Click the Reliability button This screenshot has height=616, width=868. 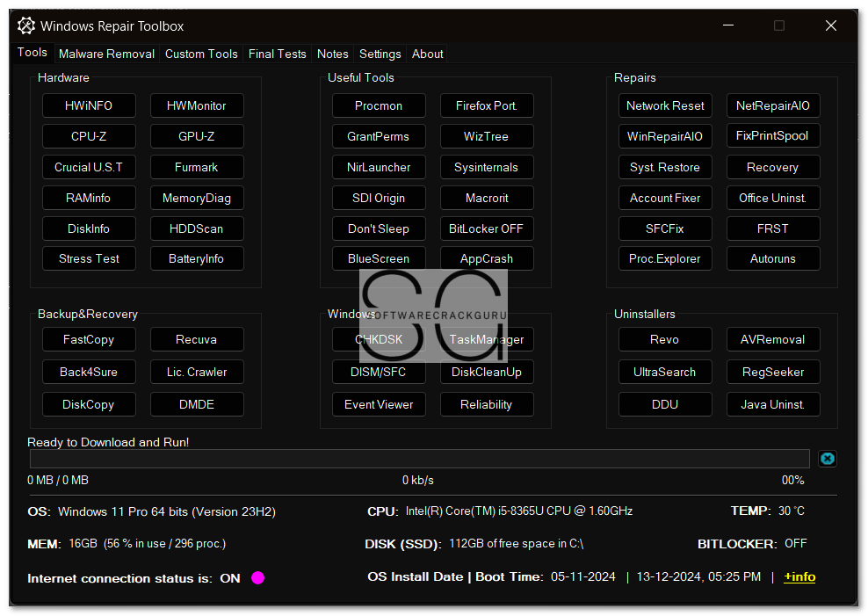(x=487, y=404)
